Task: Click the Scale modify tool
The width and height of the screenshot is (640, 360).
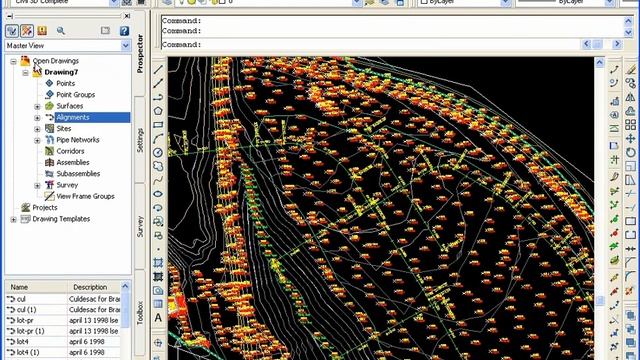Action: [x=631, y=166]
